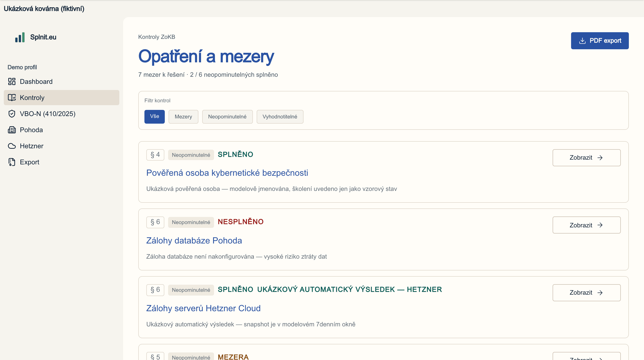
Task: Click the VBO-N shield check icon
Action: coord(12,114)
